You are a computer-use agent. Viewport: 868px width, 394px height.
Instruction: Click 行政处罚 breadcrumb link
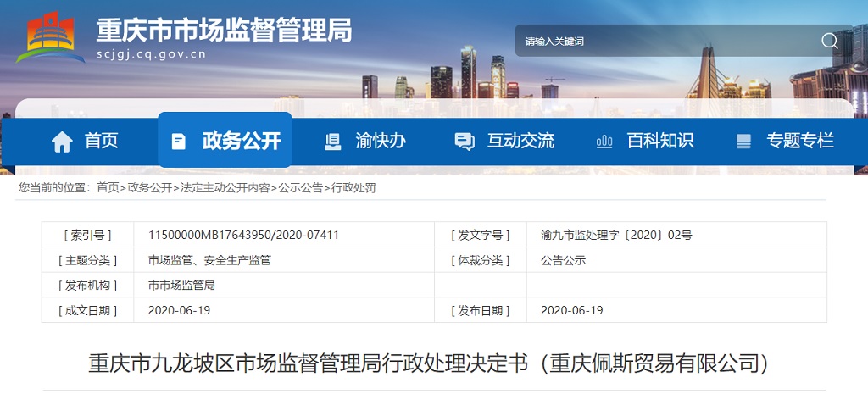click(353, 187)
